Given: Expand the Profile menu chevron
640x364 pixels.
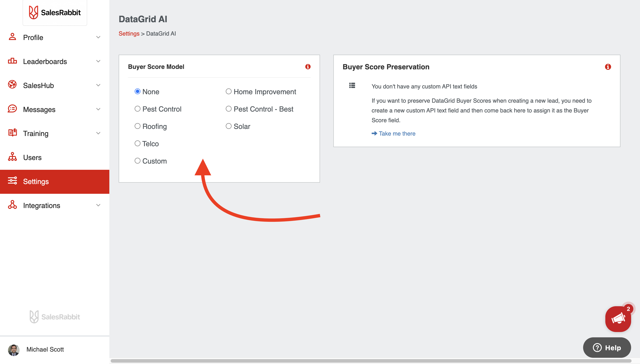Looking at the screenshot, I should (98, 37).
